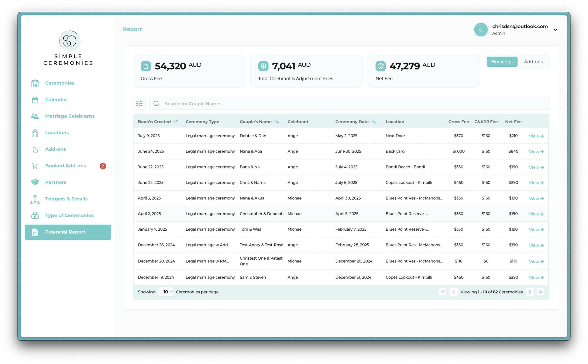Go to previous page arrow

pos(454,292)
